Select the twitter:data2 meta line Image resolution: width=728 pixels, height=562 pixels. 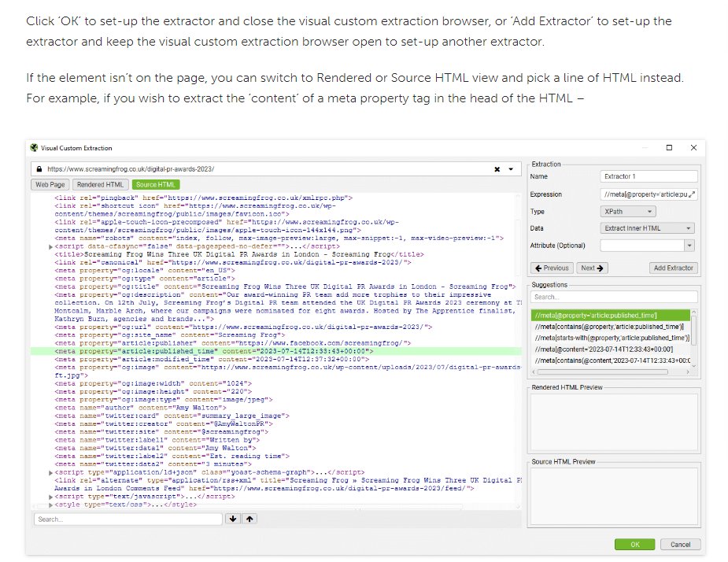(x=153, y=464)
